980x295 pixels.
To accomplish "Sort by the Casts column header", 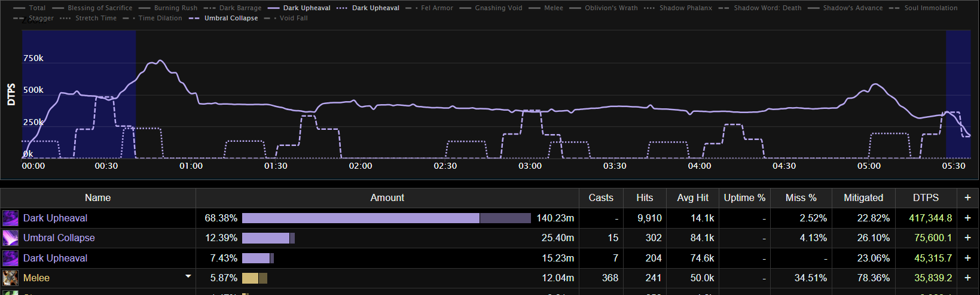I will (601, 198).
